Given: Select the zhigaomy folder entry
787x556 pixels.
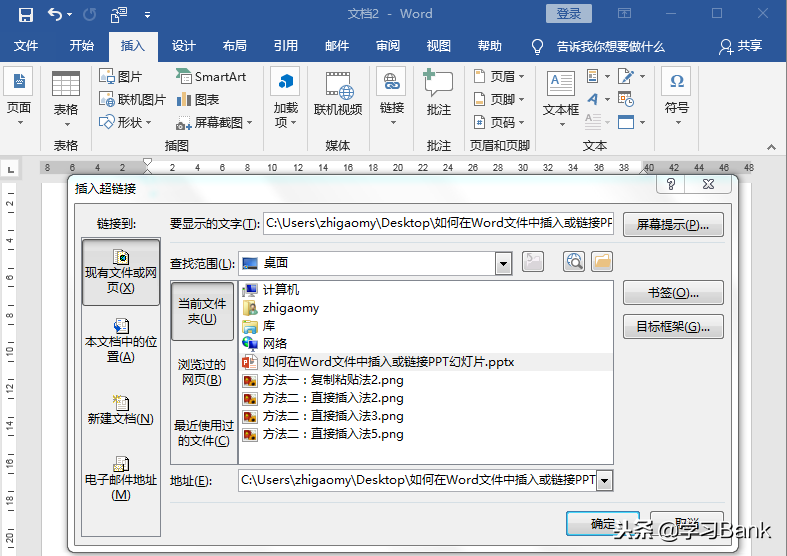Looking at the screenshot, I should [x=427, y=308].
